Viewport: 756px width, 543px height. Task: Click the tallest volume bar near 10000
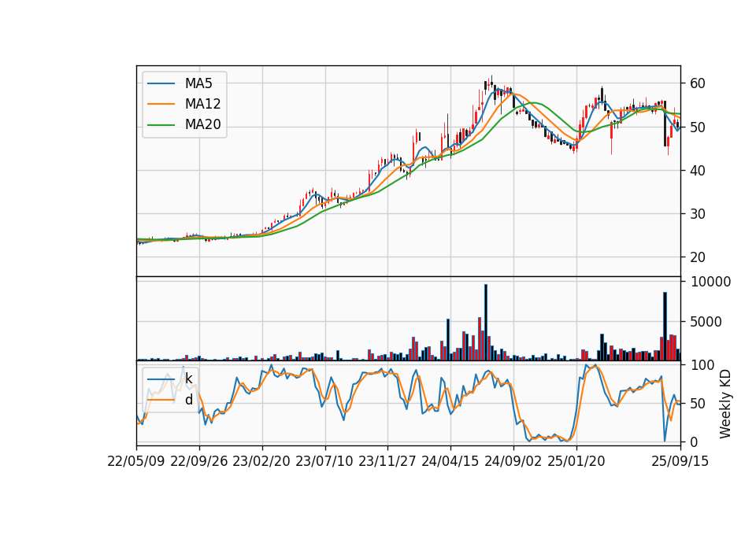[x=486, y=323]
